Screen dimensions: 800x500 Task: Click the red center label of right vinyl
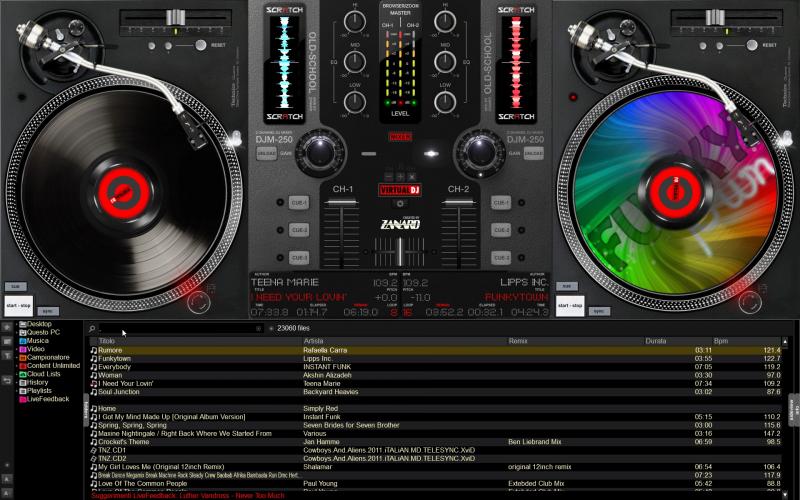point(675,192)
